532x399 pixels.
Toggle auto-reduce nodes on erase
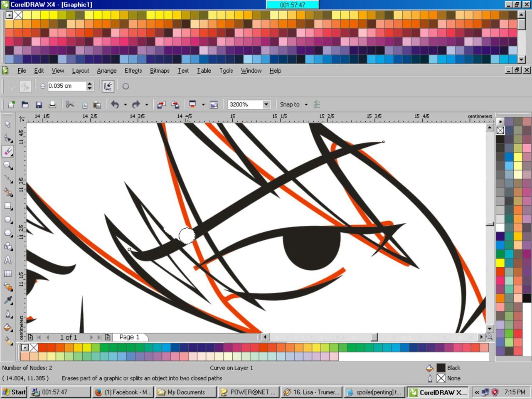click(108, 86)
